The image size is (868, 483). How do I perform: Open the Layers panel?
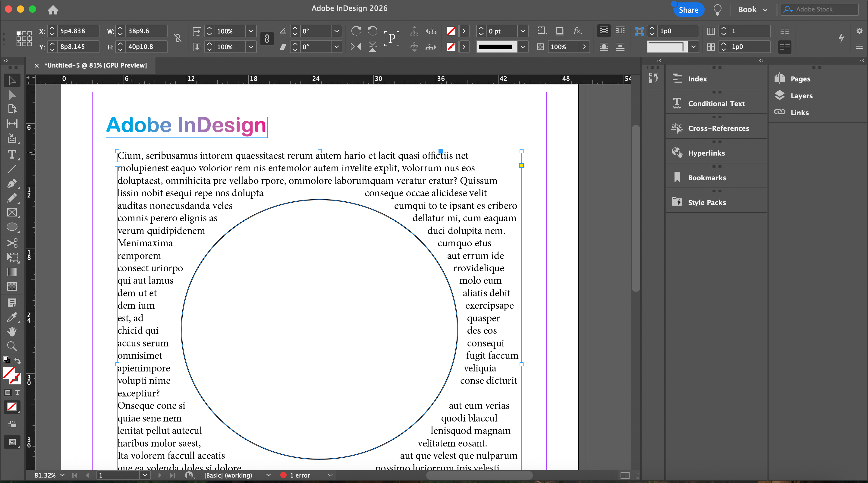(801, 96)
